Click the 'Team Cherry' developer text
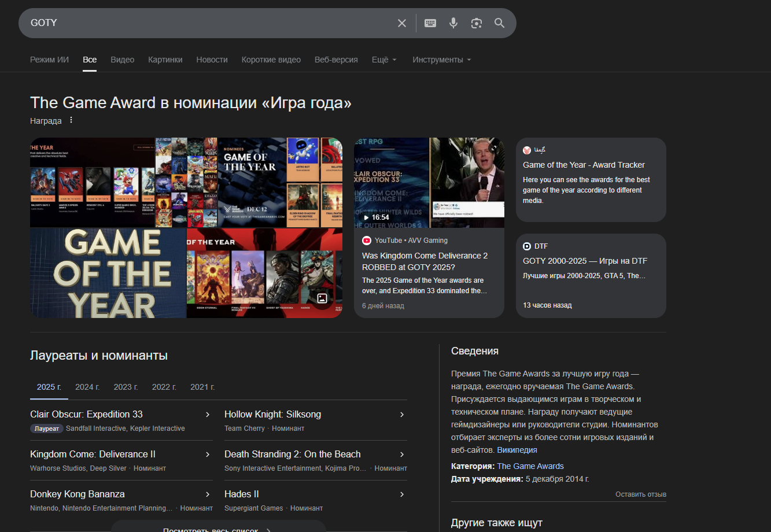The width and height of the screenshot is (771, 532). [x=245, y=428]
